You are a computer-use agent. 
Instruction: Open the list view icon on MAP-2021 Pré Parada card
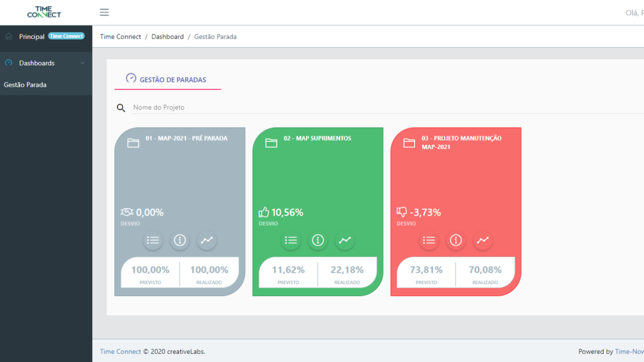[x=152, y=240]
